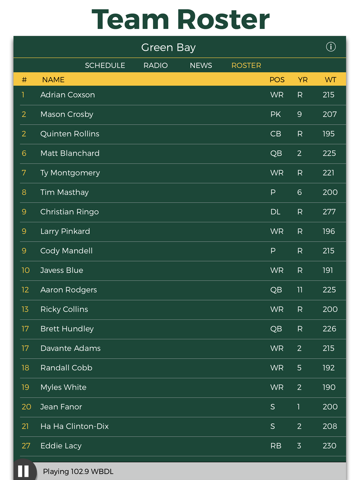The width and height of the screenshot is (360, 480).
Task: Open the info icon beside Green Bay
Action: (x=331, y=47)
